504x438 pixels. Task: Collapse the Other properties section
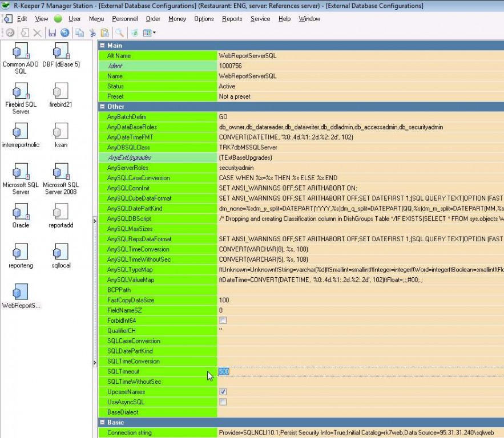(103, 107)
